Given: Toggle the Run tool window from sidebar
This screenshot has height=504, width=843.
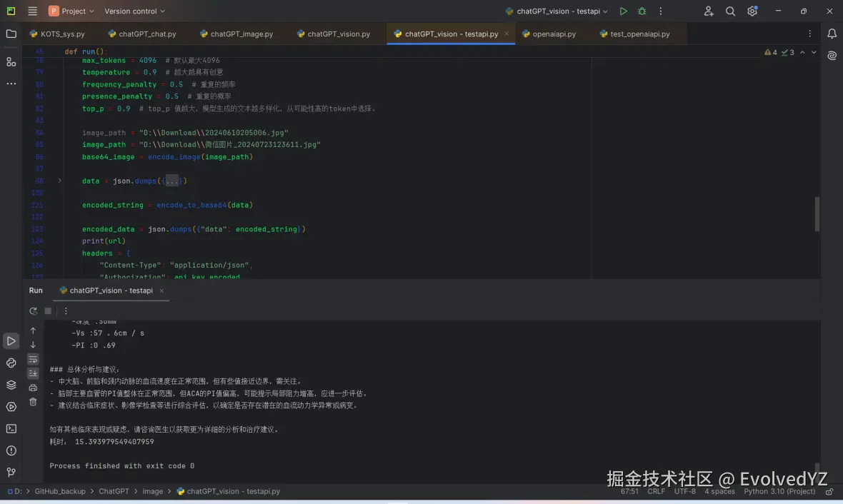Looking at the screenshot, I should (x=11, y=341).
